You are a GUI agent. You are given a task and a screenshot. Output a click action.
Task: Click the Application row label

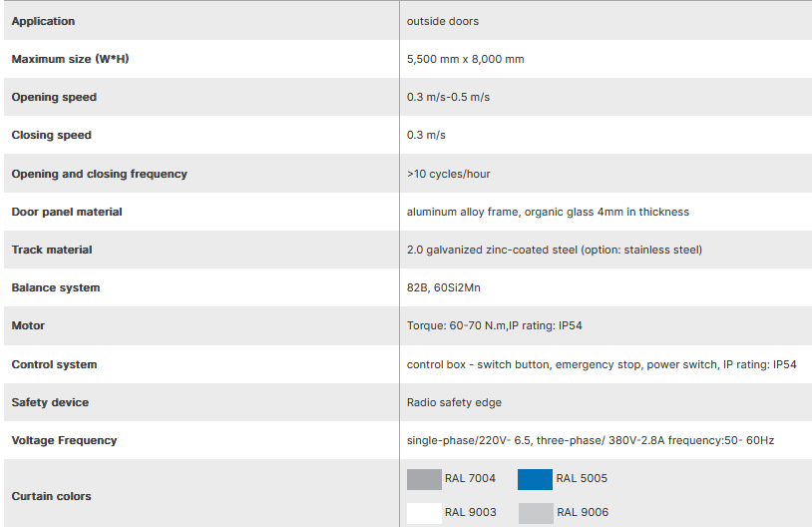(43, 21)
